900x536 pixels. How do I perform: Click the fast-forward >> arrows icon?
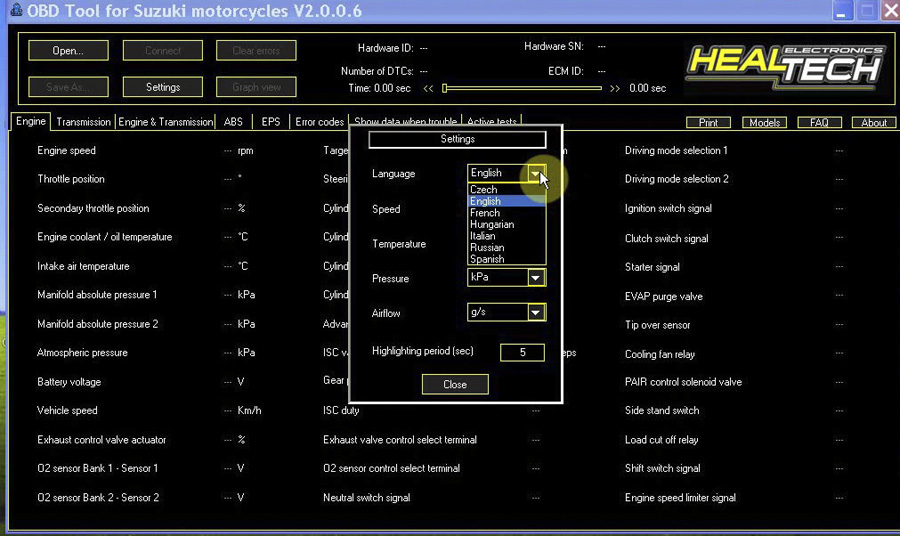point(615,88)
